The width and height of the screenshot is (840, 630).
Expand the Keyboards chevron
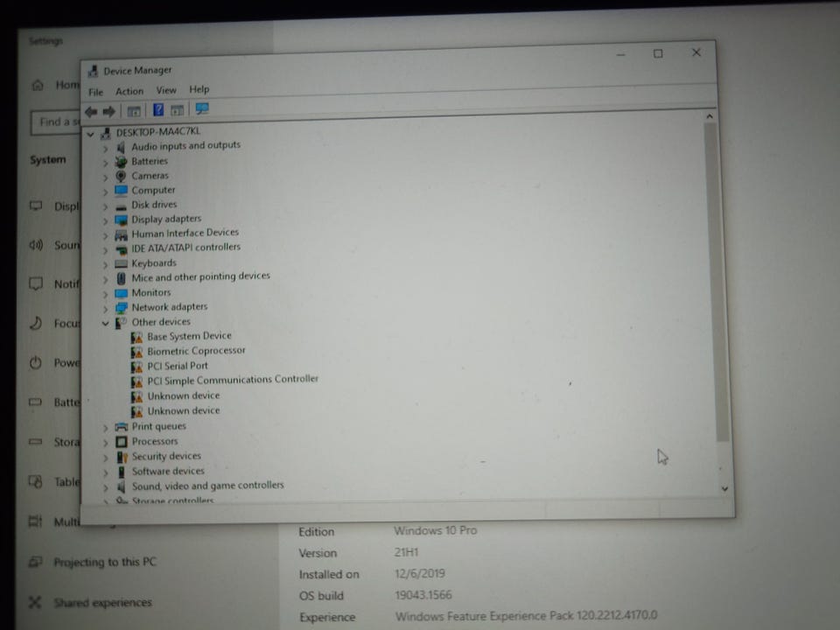click(x=105, y=265)
